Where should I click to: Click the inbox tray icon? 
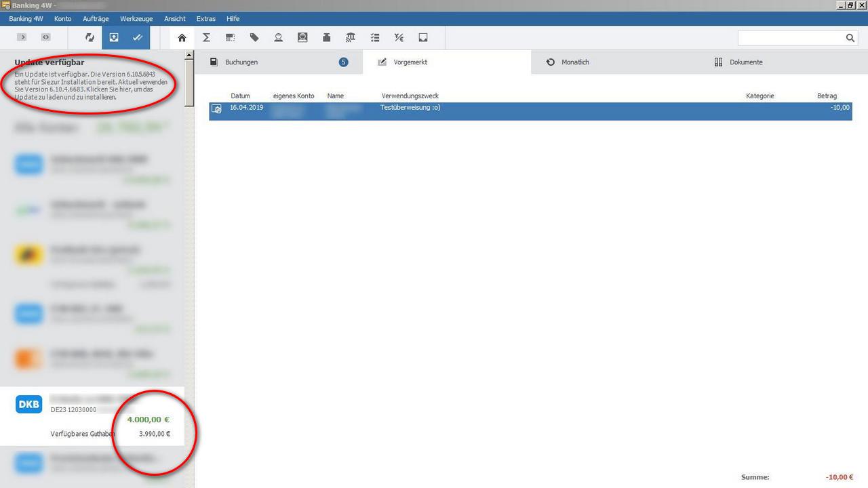pyautogui.click(x=423, y=38)
